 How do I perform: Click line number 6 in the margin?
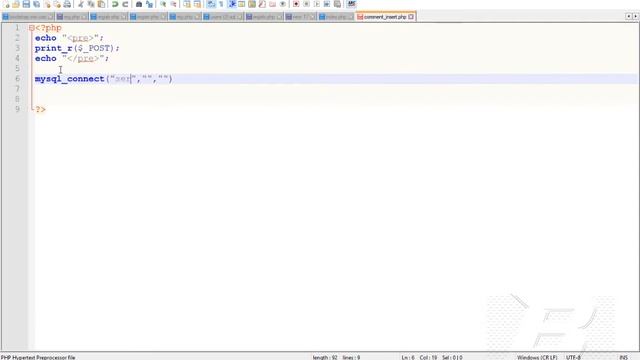18,78
